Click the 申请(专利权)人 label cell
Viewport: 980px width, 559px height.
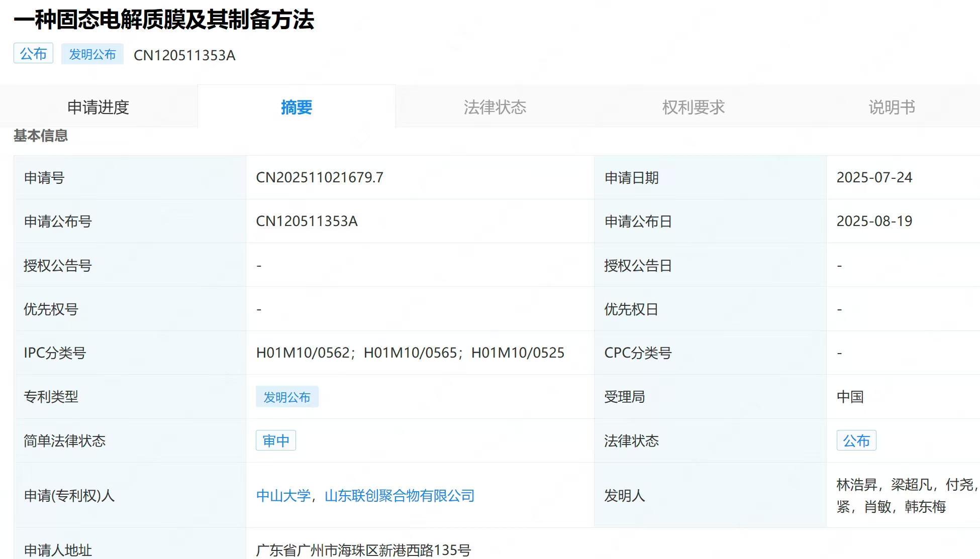coord(130,495)
